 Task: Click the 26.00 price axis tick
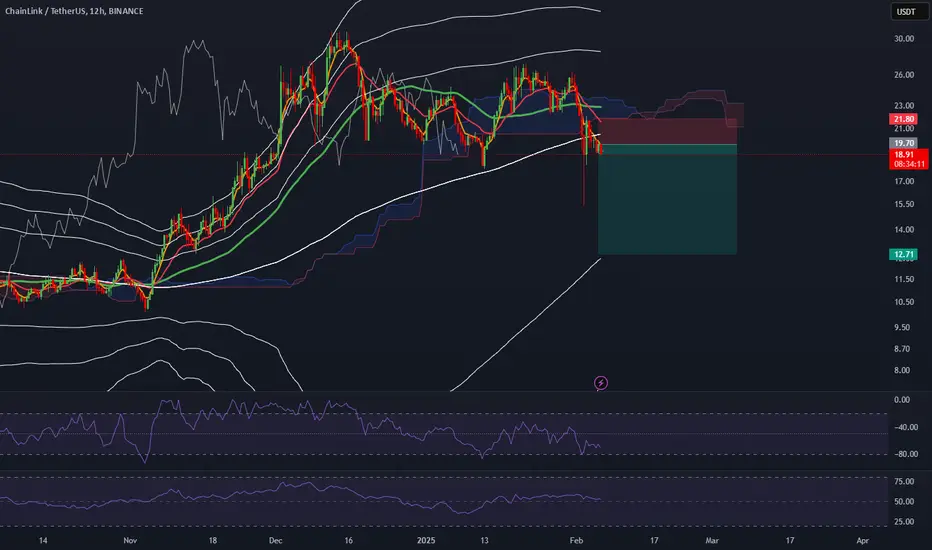pos(904,75)
